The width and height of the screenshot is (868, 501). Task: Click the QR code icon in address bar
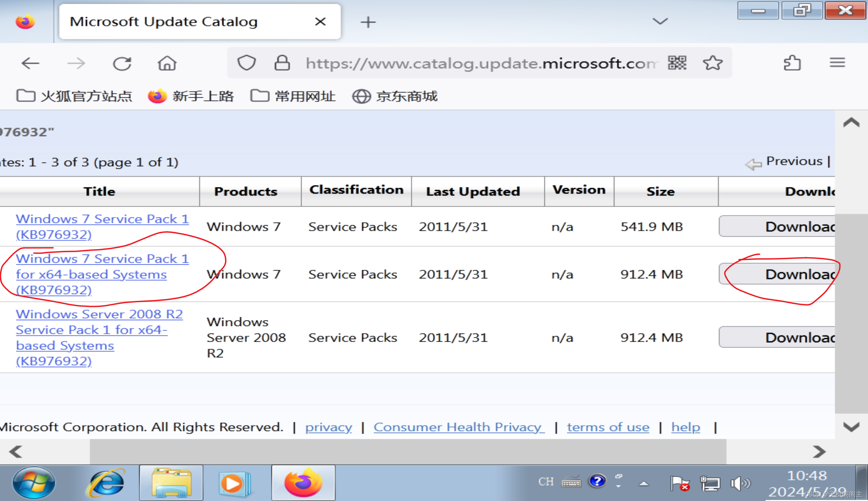click(x=677, y=63)
